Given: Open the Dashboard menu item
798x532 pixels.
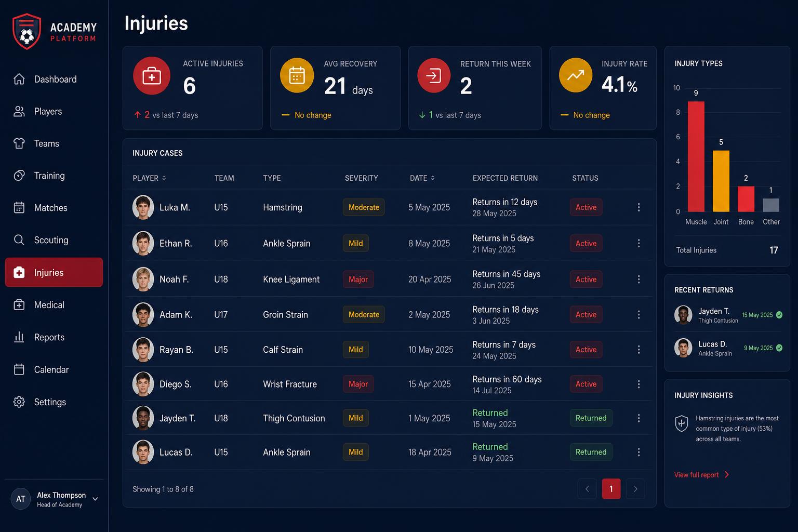Looking at the screenshot, I should (x=54, y=79).
